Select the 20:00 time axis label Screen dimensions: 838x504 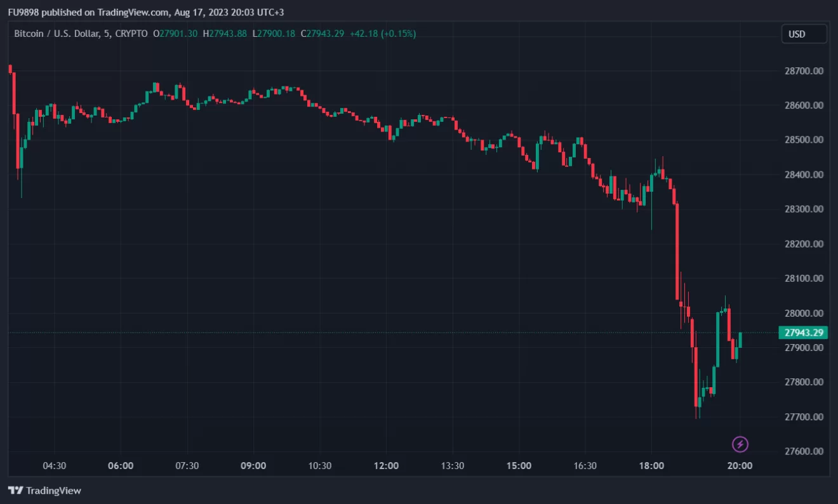tap(740, 465)
